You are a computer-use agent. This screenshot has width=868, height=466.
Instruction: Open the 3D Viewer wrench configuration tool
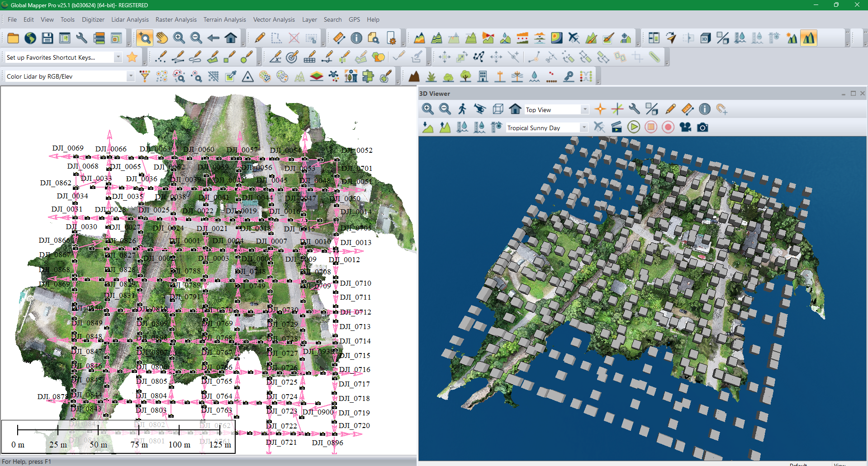pyautogui.click(x=635, y=109)
